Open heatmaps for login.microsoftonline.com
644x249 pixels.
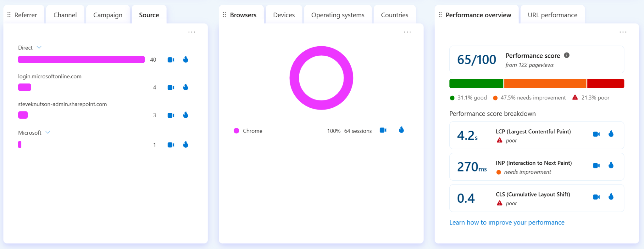tap(186, 87)
